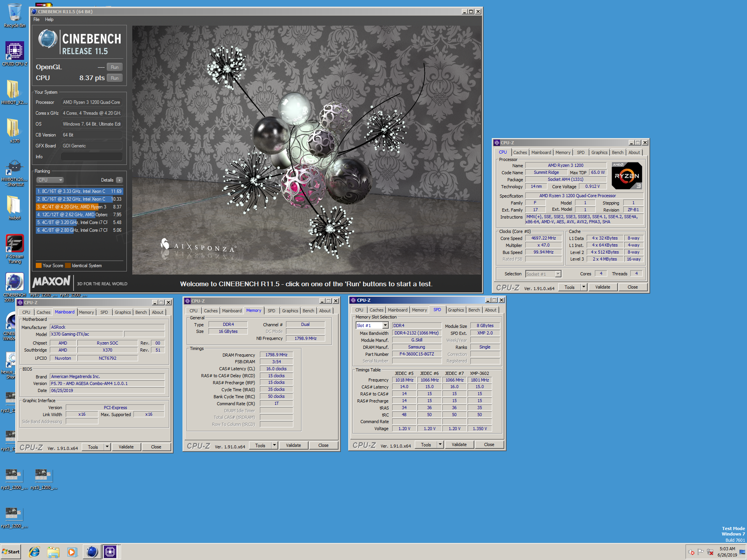Click Validate in Memory CPU-Z window
The width and height of the screenshot is (747, 560).
coord(293,445)
